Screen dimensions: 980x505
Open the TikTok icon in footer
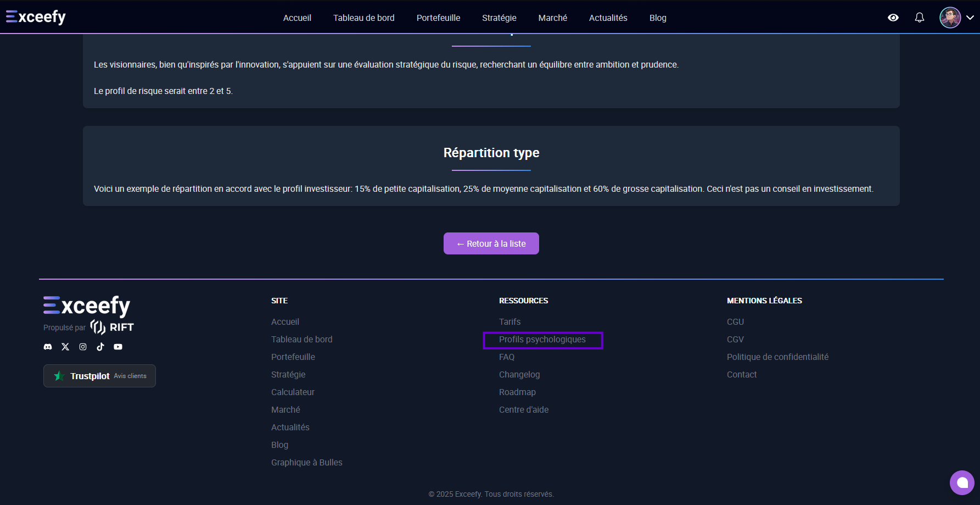click(x=100, y=347)
